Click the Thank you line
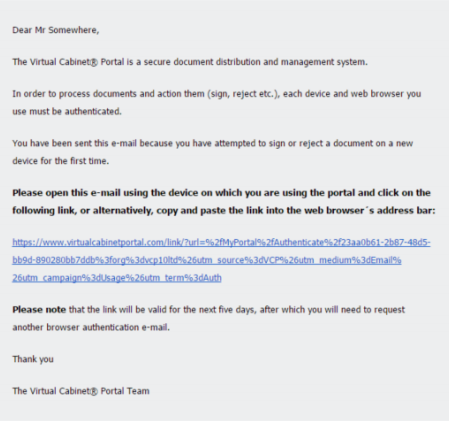 (x=33, y=359)
